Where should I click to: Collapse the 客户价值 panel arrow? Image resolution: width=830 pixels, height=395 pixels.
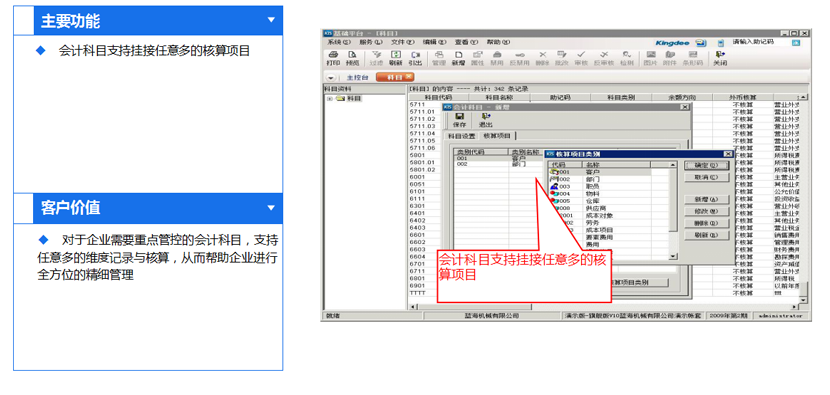coord(271,208)
